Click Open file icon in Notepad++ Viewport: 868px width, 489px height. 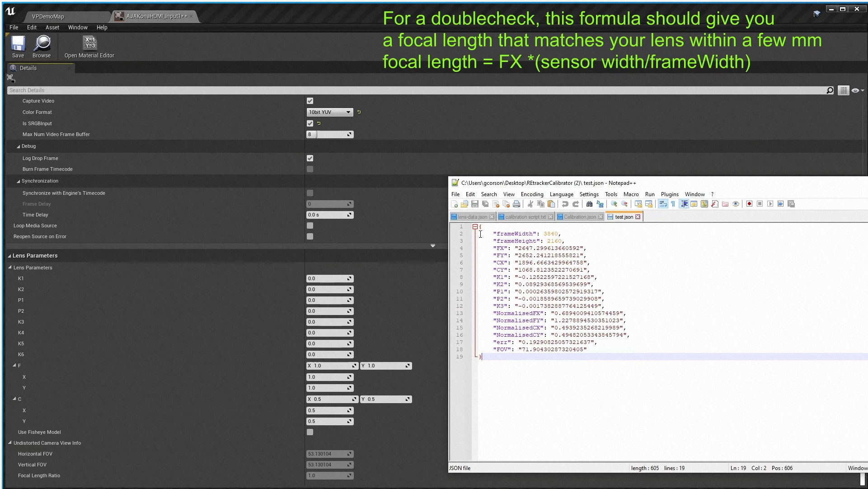coord(464,204)
